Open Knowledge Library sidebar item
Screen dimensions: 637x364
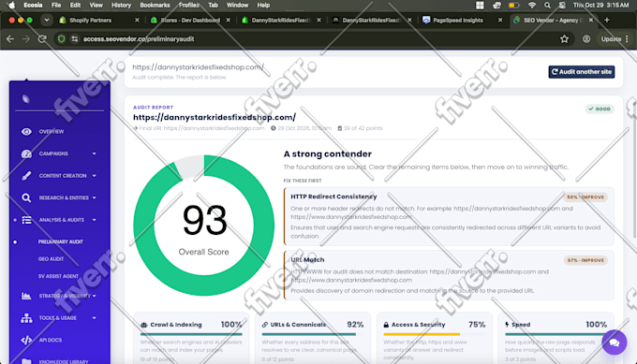pyautogui.click(x=64, y=361)
